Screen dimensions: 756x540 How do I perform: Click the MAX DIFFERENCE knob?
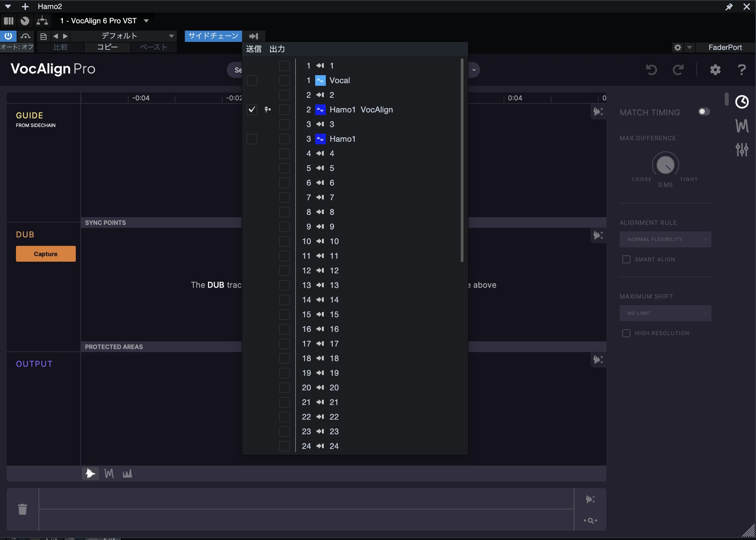665,165
